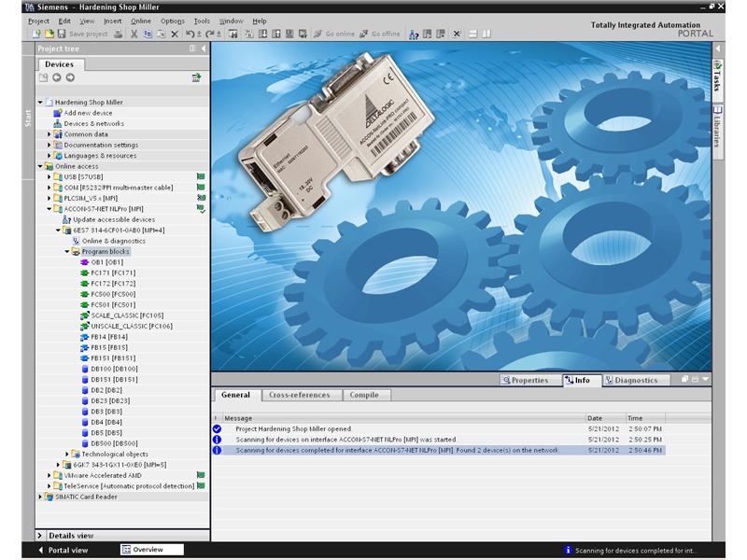Image resolution: width=747 pixels, height=560 pixels.
Task: Click the Upload from device icon
Action: click(275, 34)
